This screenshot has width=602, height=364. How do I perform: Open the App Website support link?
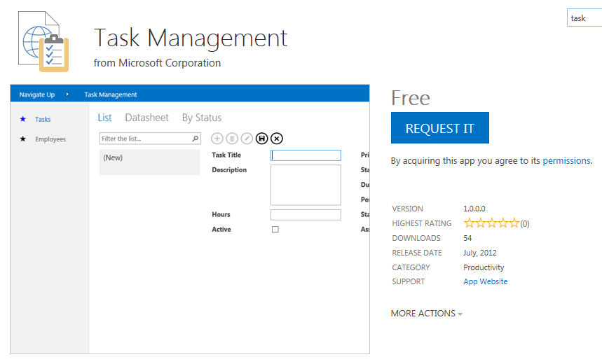(485, 281)
